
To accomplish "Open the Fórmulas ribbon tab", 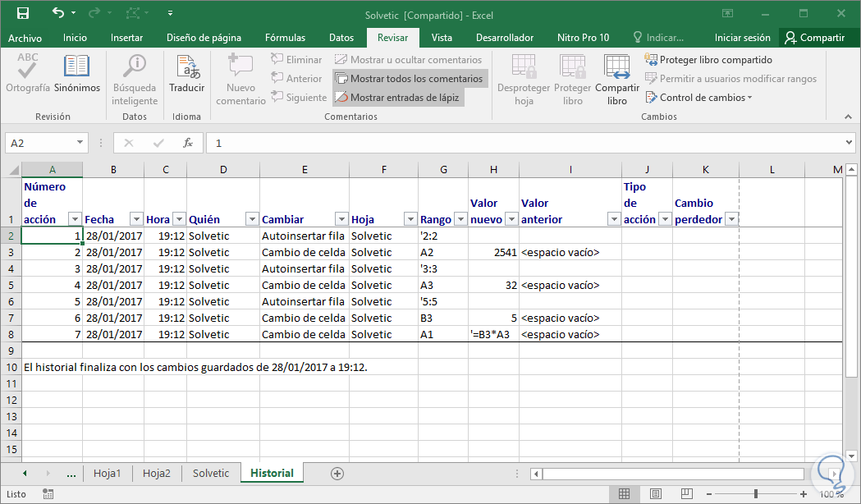I will (x=285, y=38).
